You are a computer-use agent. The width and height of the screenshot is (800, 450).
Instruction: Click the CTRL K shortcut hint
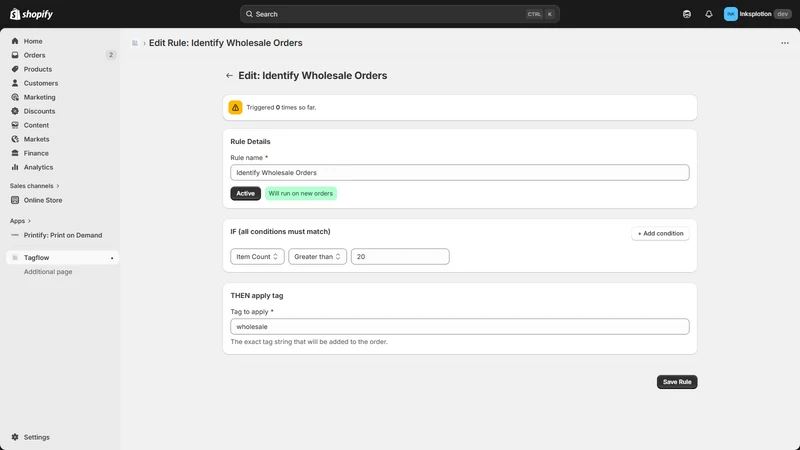pos(540,14)
